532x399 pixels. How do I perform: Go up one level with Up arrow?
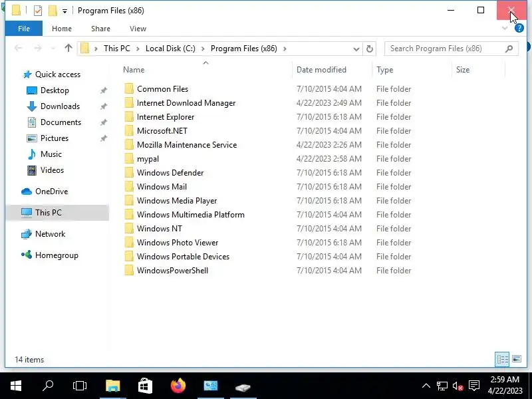pos(68,48)
